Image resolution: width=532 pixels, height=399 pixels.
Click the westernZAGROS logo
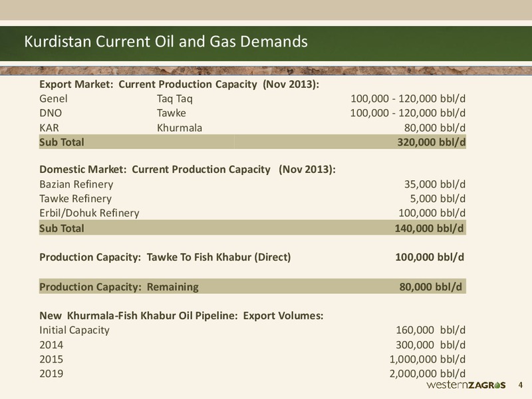466,385
